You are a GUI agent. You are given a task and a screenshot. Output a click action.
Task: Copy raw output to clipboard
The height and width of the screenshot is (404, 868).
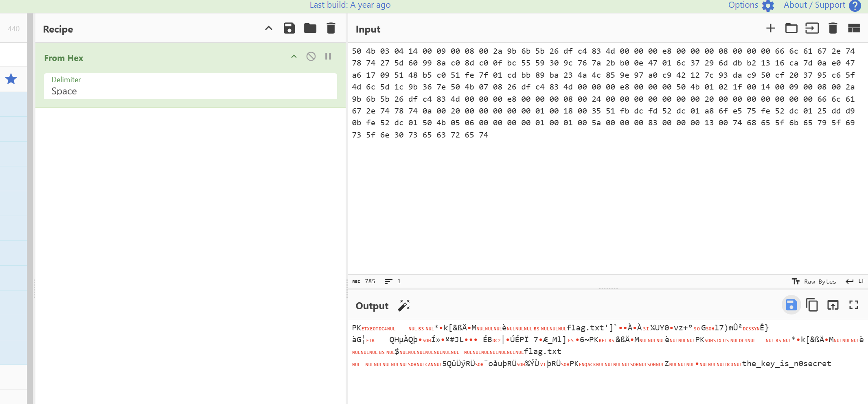tap(812, 305)
